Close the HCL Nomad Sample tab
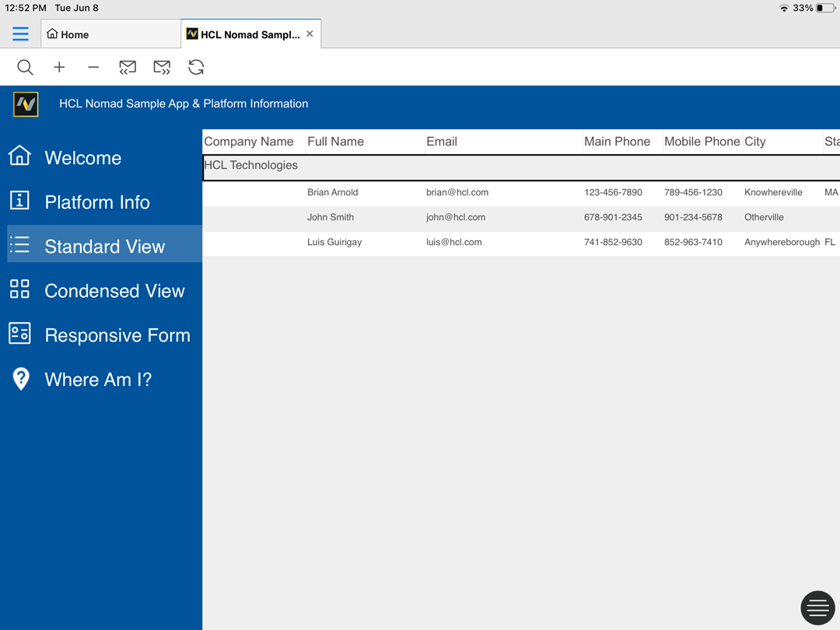The image size is (840, 630). pyautogui.click(x=310, y=33)
